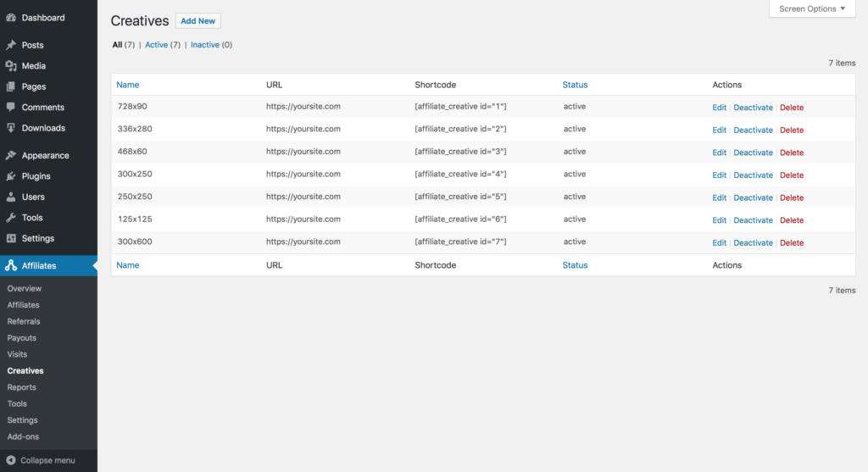
Task: Click the Posts pushpin icon
Action: pos(10,45)
